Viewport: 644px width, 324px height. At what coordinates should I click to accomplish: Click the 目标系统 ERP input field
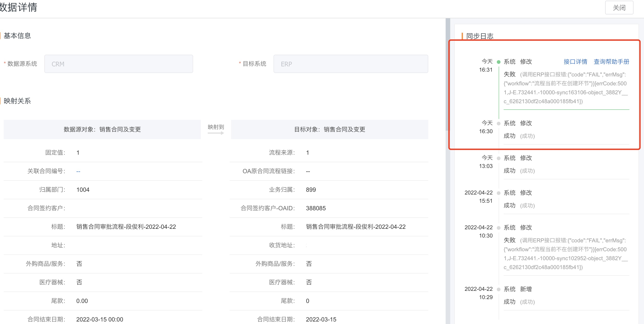click(x=351, y=64)
